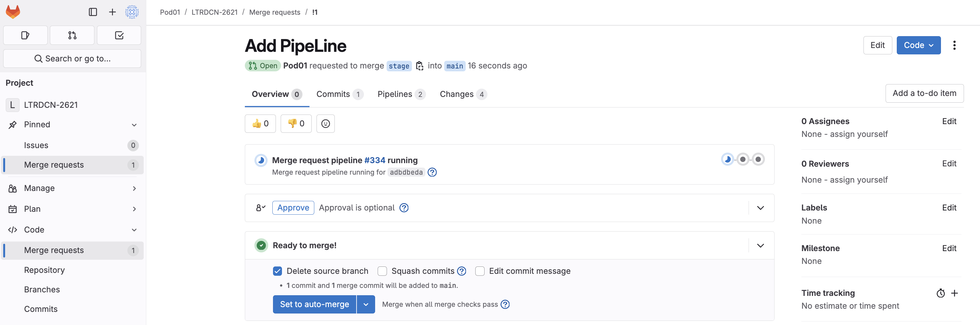Open the add emoji reaction picker
Viewport: 980px width, 325px height.
pyautogui.click(x=325, y=123)
